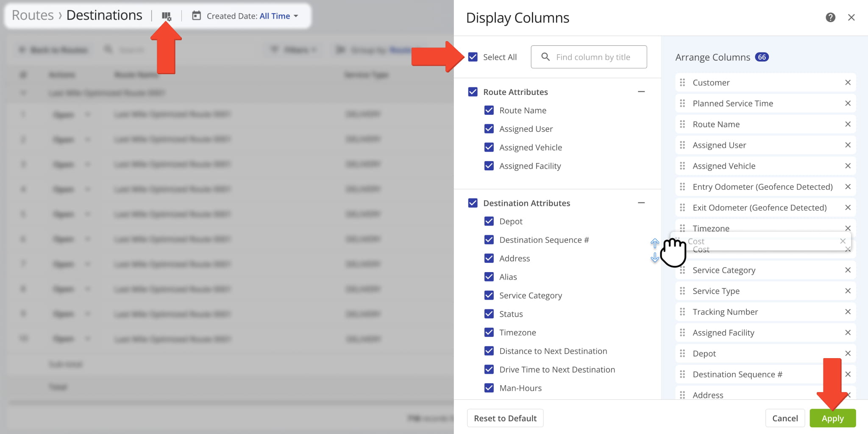
Task: Open the Filters menu
Action: tap(293, 50)
